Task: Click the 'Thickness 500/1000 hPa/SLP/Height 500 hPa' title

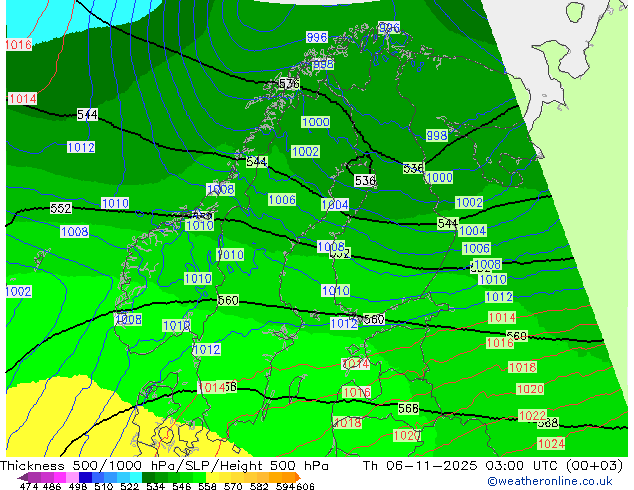Action: click(x=164, y=466)
